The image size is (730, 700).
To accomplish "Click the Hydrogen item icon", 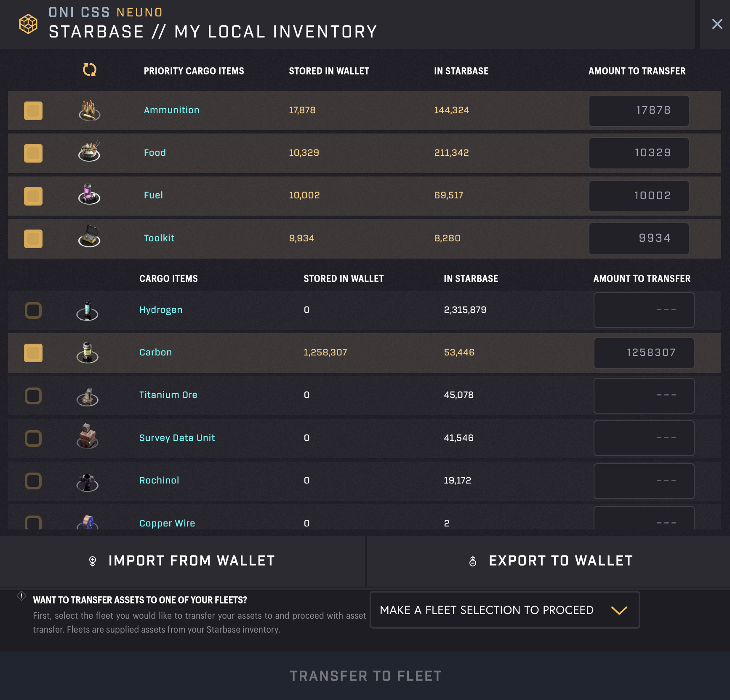I will (x=88, y=310).
